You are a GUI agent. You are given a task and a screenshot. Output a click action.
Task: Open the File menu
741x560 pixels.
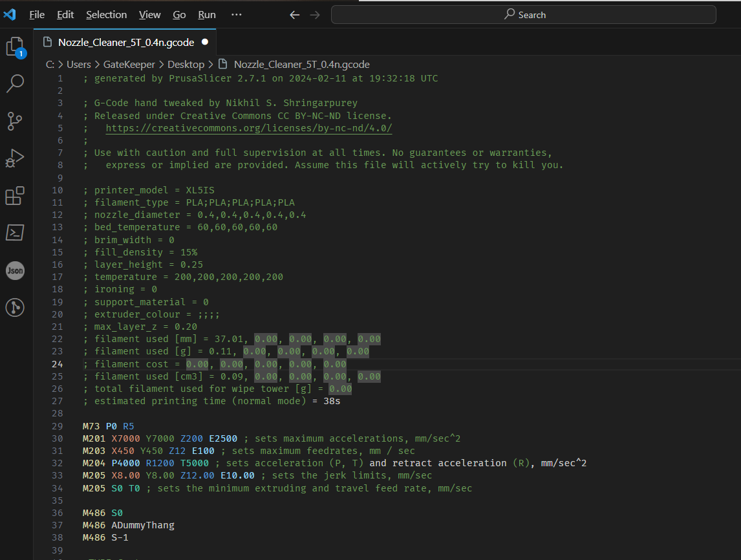click(37, 14)
